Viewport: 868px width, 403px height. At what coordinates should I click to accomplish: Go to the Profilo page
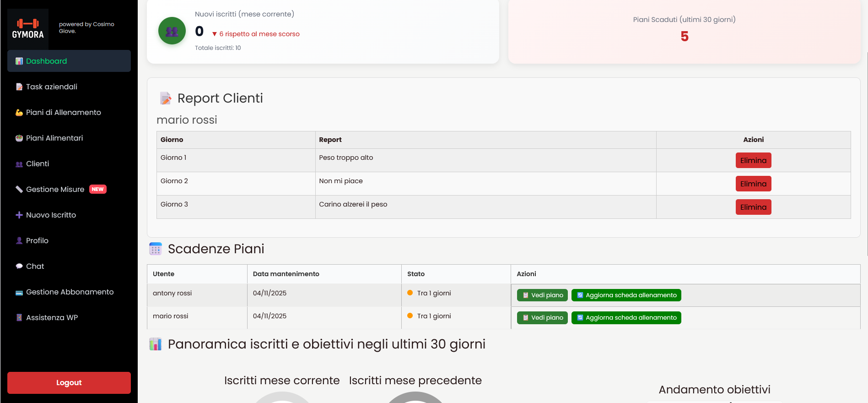(37, 241)
